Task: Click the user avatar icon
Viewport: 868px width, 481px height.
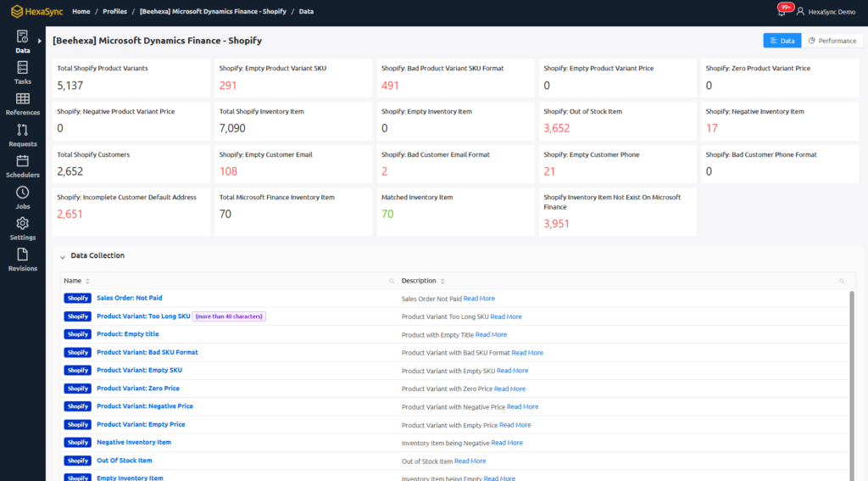Action: [800, 12]
